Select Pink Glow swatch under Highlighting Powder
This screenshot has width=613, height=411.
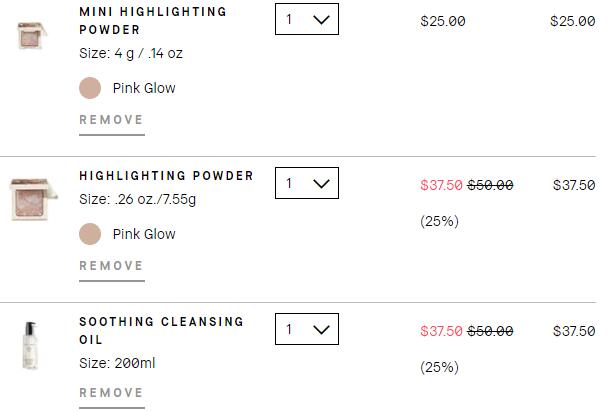(90, 234)
